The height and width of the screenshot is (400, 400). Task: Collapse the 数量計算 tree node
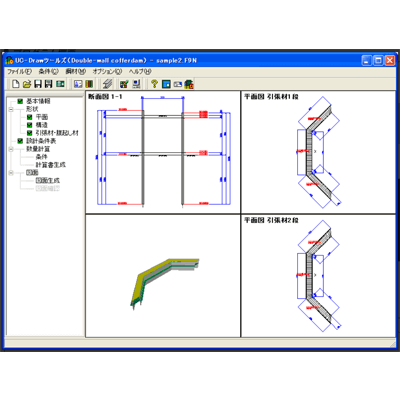[x=11, y=149]
